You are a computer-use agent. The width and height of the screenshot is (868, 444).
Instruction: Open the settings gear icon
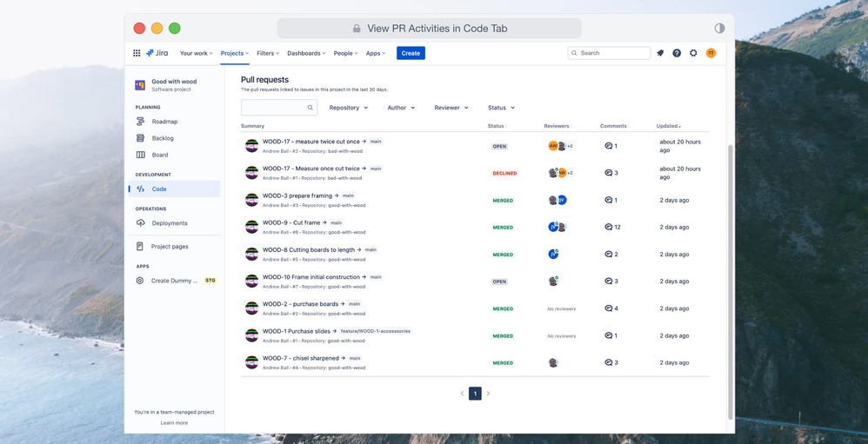click(x=693, y=53)
